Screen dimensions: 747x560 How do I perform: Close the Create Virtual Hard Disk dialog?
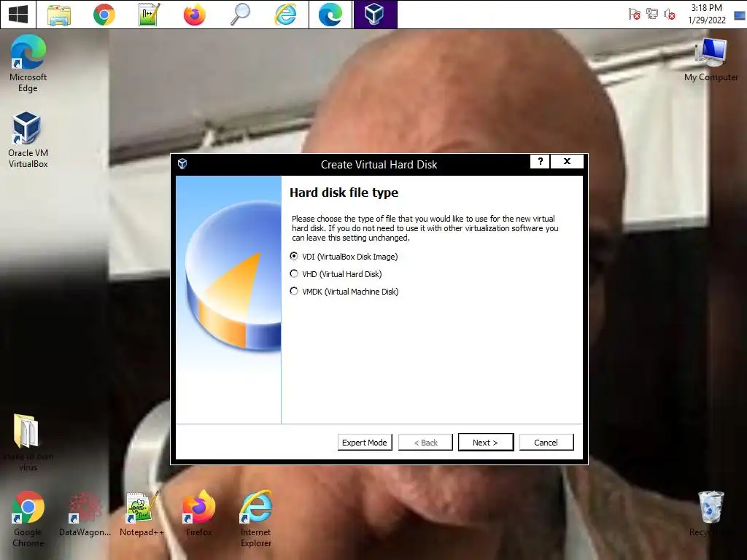click(x=567, y=161)
